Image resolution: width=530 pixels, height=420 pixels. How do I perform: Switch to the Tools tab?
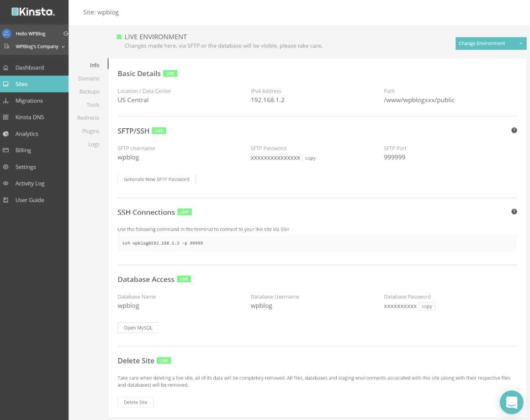click(x=93, y=105)
